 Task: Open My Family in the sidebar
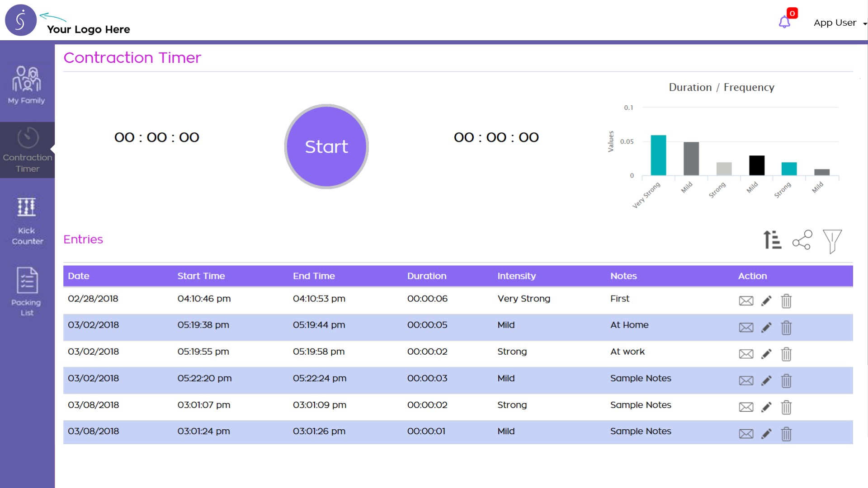[27, 85]
